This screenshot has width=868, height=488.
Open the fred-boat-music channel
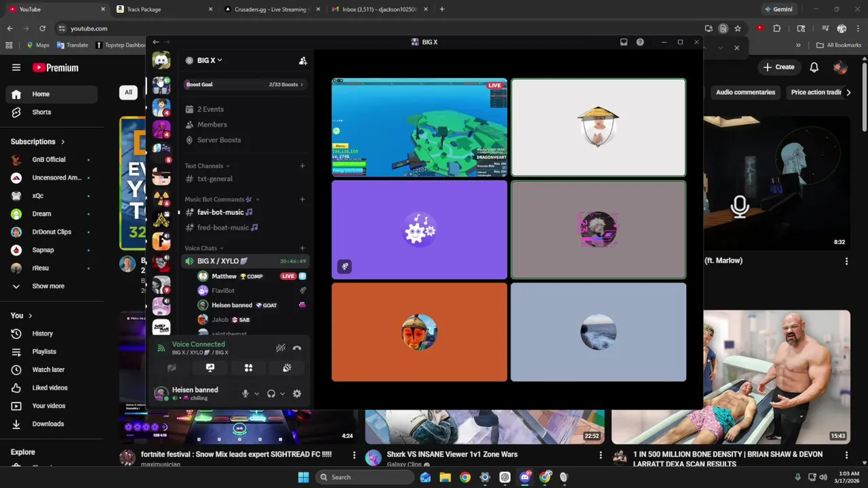tap(244, 228)
